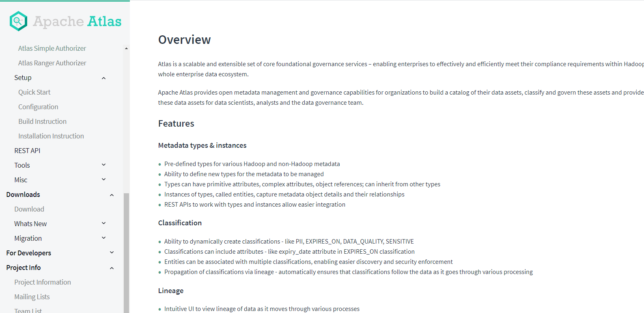
Task: Click the Project Information link
Action: [x=43, y=282]
